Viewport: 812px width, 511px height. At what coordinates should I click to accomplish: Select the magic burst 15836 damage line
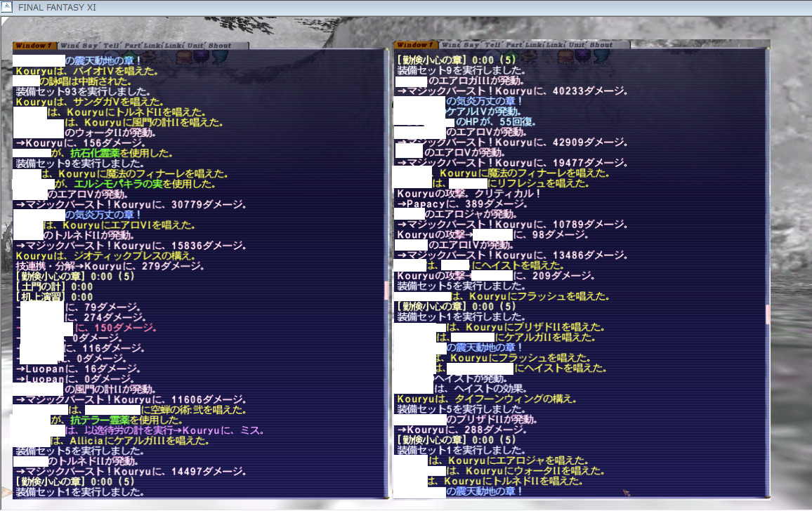point(131,246)
